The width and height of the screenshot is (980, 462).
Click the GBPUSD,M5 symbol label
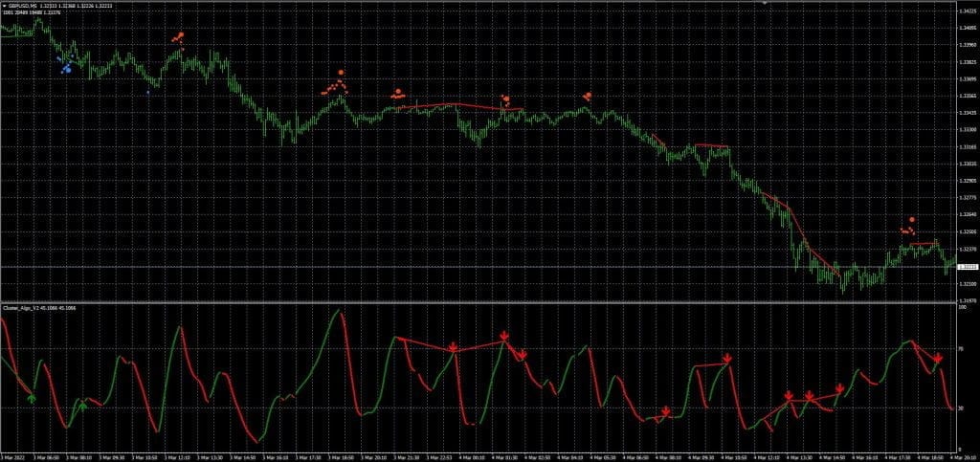tap(22, 5)
